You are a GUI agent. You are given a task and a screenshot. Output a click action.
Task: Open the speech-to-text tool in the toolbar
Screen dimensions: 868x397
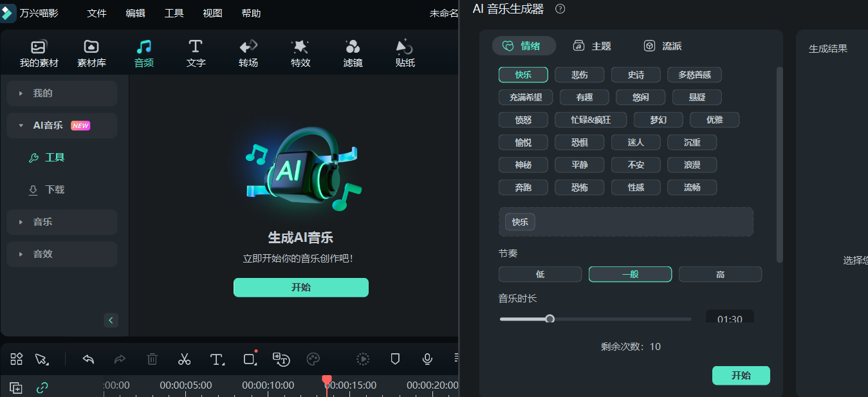click(281, 360)
